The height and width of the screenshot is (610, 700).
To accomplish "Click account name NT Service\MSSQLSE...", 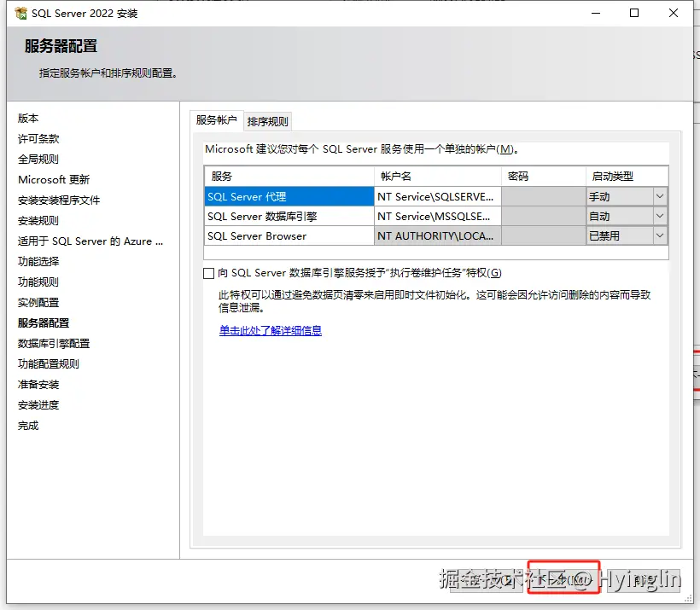I will [437, 217].
